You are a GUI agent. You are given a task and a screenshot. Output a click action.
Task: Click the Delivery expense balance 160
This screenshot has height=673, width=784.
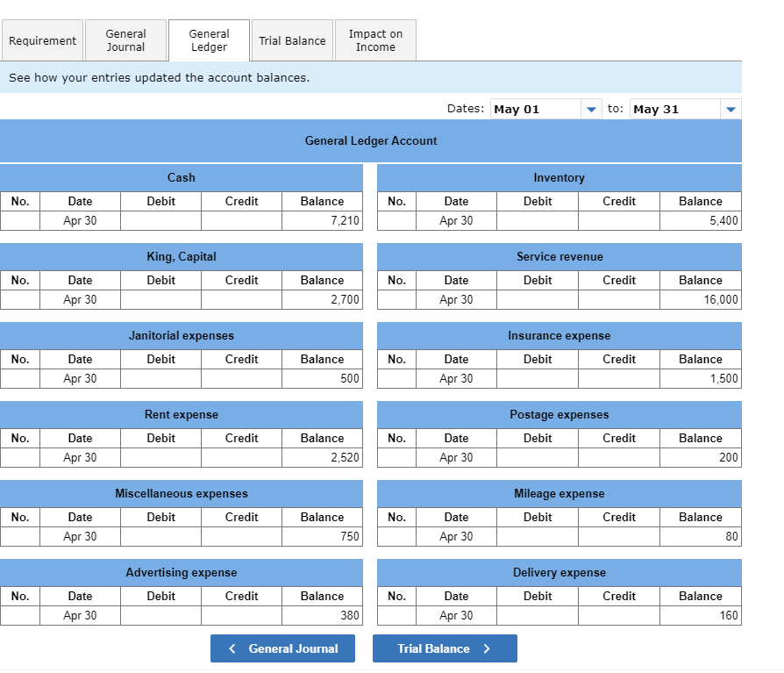coord(700,615)
